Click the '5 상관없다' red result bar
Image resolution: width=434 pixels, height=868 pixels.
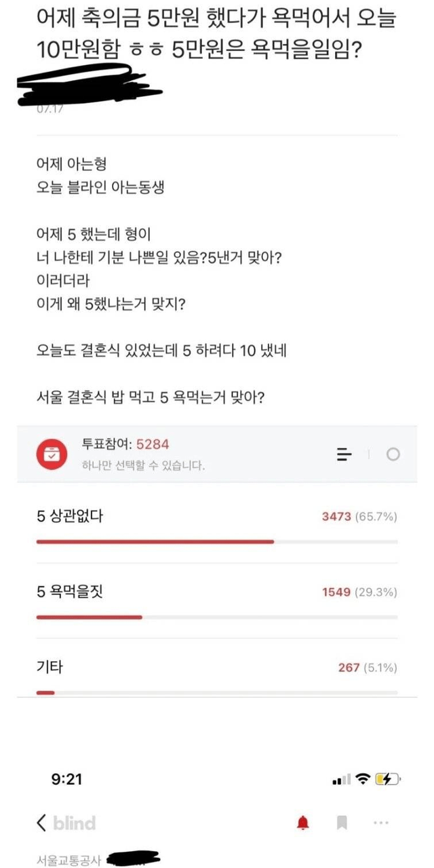coord(155,541)
